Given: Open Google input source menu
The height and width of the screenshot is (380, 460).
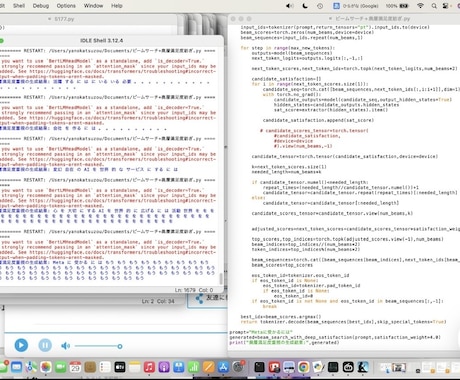Looking at the screenshot, I should tap(356, 6).
